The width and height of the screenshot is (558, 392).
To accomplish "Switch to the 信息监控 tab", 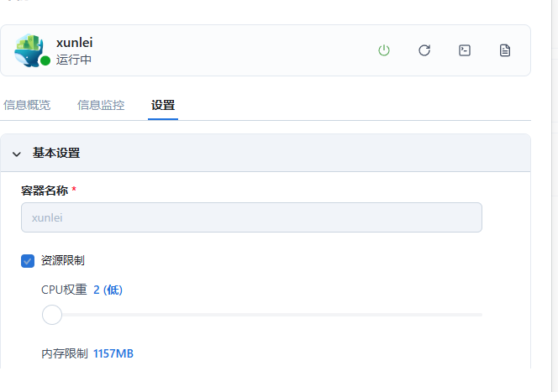I will click(101, 105).
